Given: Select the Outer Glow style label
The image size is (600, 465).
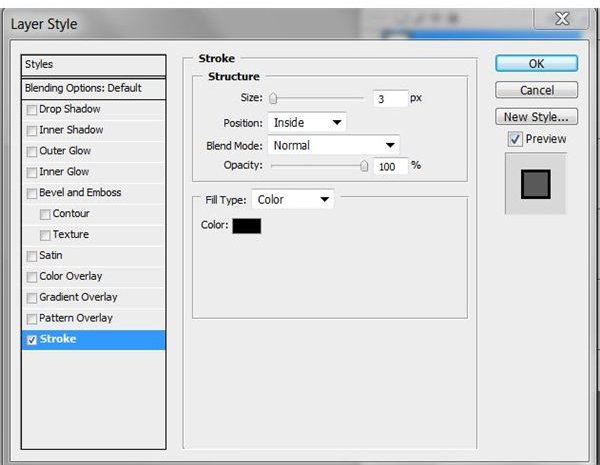Looking at the screenshot, I should (x=65, y=151).
